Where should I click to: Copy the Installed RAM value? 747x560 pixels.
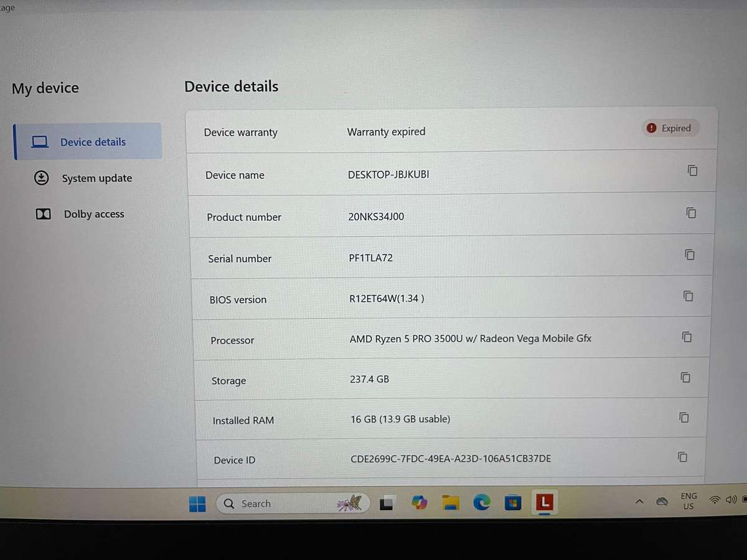point(684,418)
